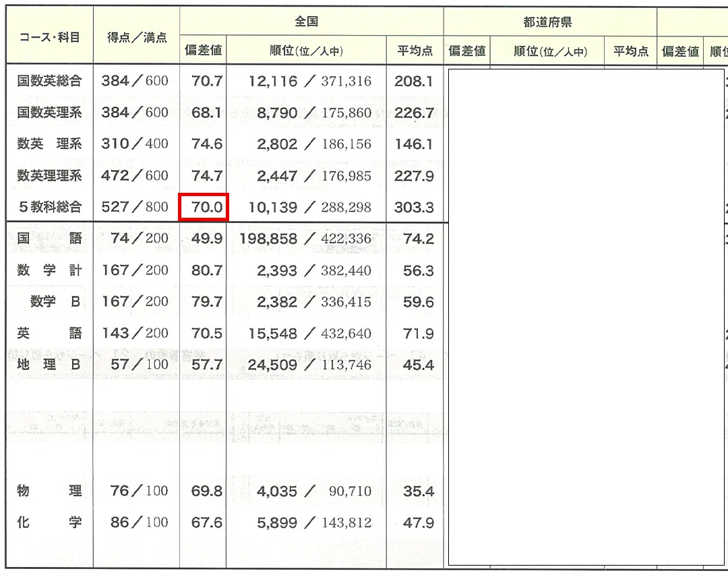The width and height of the screenshot is (728, 573).
Task: Click the deviation value 69.8
Action: (x=207, y=491)
